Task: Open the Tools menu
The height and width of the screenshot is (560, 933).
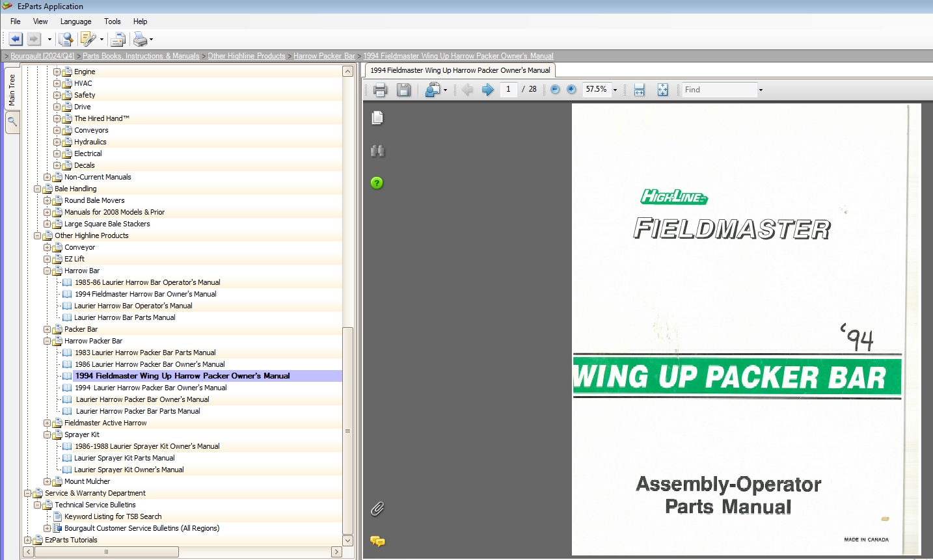Action: pos(113,21)
